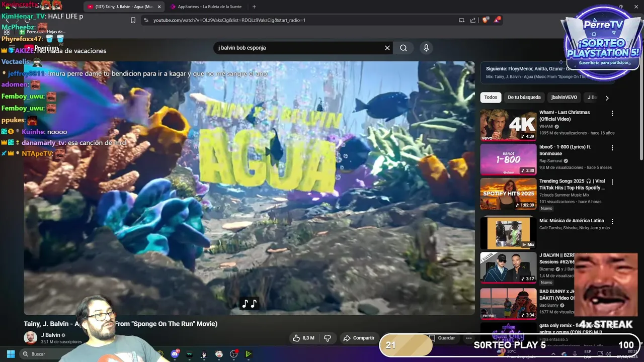
Task: Select the jbalvinVEVO chip
Action: point(564,98)
